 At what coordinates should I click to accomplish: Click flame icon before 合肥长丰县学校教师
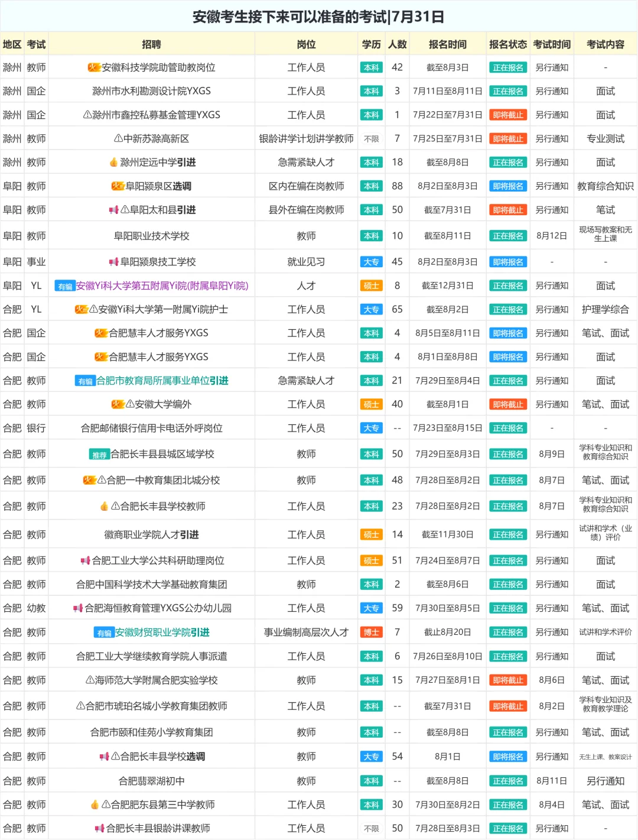(104, 506)
